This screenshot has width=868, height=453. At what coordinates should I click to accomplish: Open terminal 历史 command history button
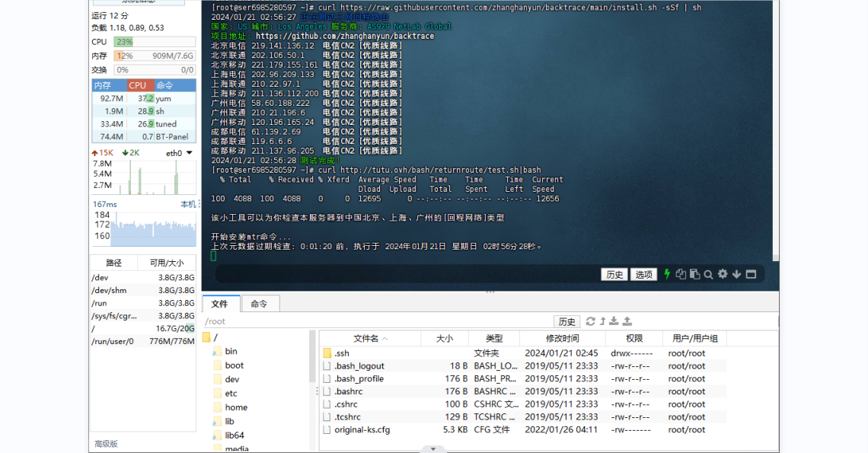[x=614, y=274]
